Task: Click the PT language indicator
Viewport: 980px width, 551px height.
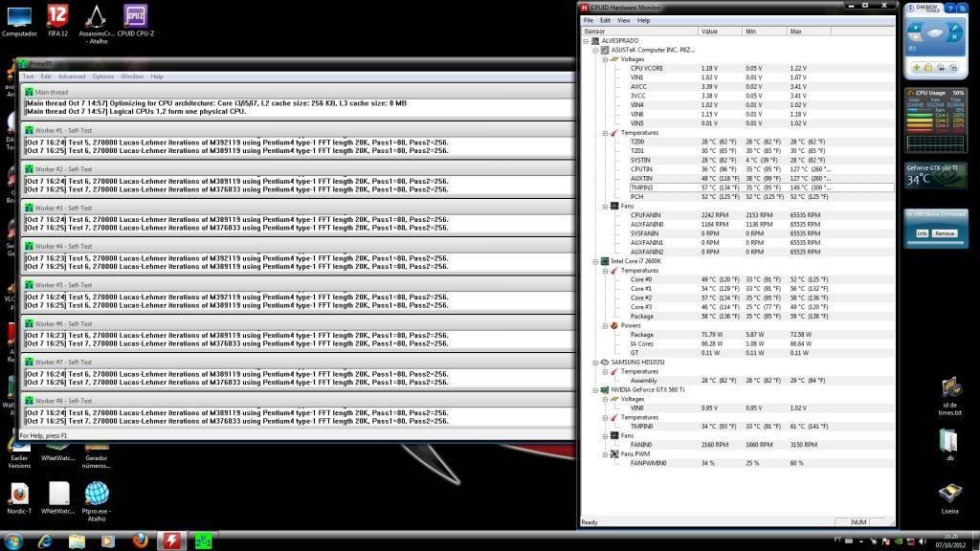Action: point(837,540)
